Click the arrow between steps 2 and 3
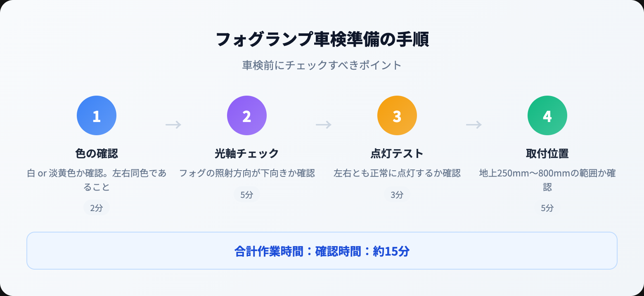Viewport: 644px width, 296px height. pyautogui.click(x=324, y=125)
